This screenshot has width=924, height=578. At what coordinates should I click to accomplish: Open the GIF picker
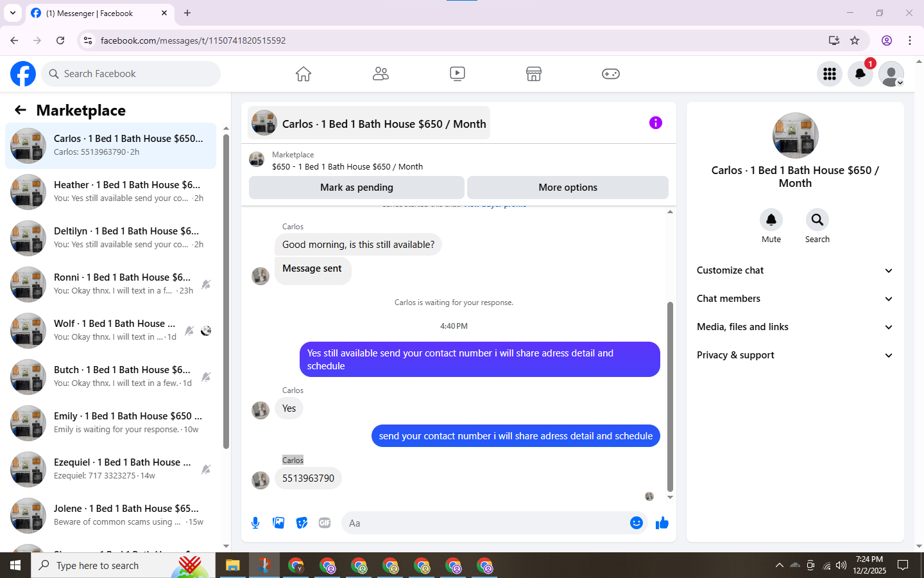(325, 523)
